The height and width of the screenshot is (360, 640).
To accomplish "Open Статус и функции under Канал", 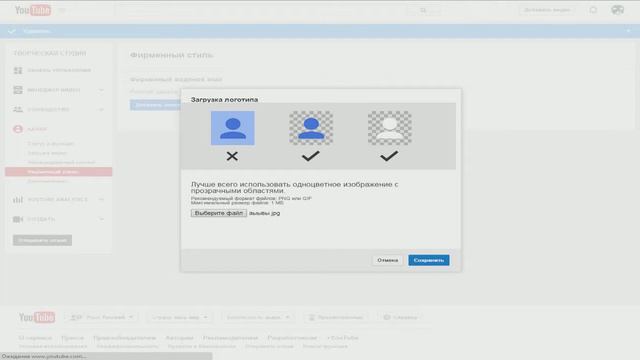I will pyautogui.click(x=51, y=144).
